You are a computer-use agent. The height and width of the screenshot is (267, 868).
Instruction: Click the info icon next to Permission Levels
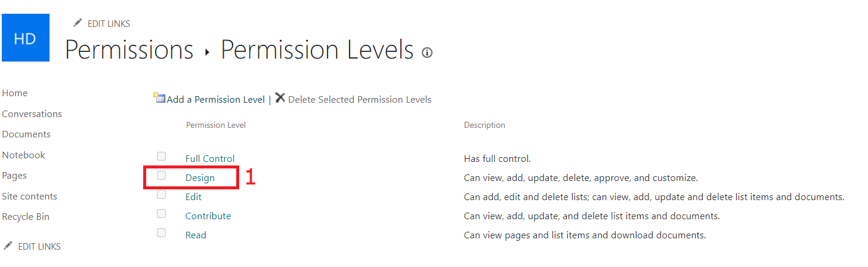[x=427, y=53]
